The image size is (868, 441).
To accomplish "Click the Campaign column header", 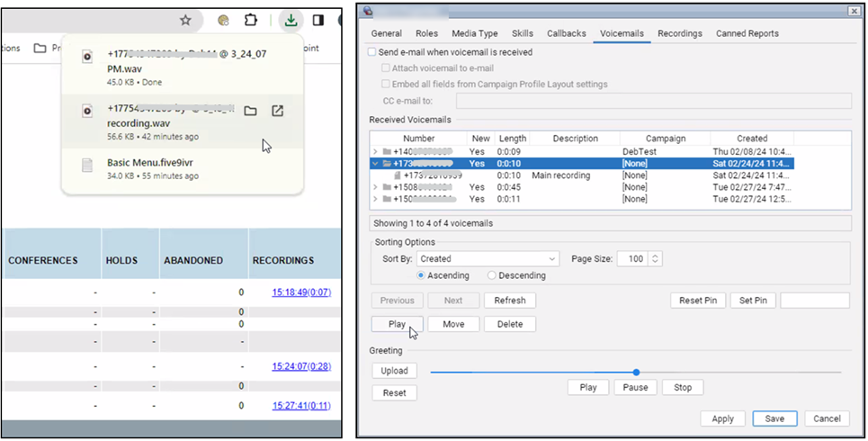I will coord(666,139).
